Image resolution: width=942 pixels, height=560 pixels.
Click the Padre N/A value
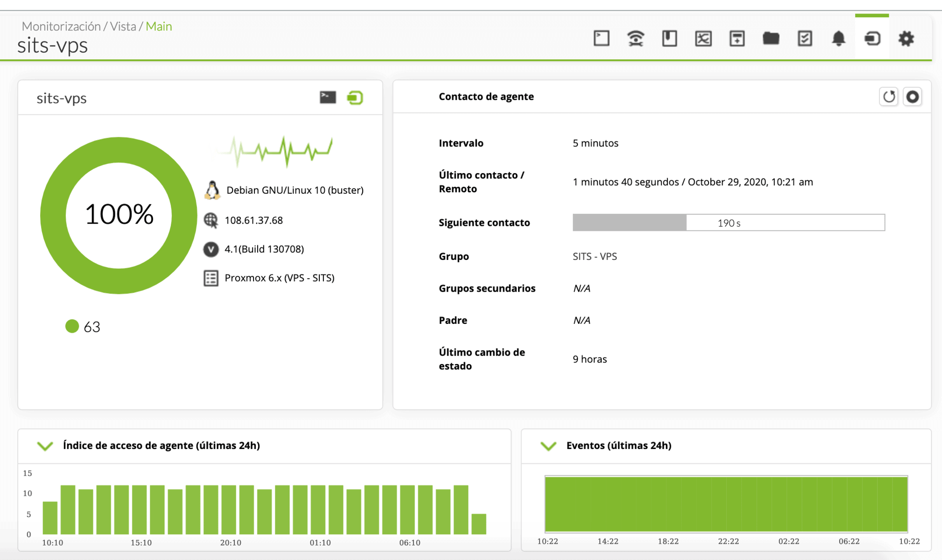(582, 321)
